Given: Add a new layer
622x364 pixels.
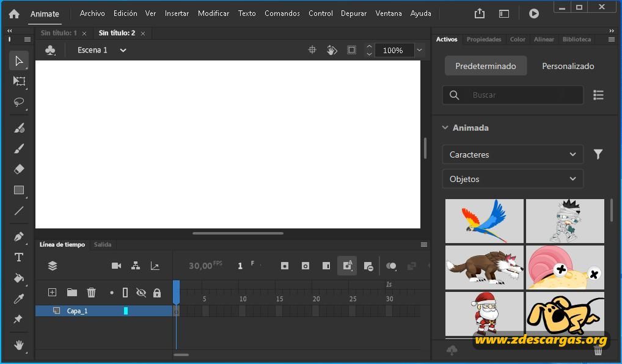Looking at the screenshot, I should (52, 292).
